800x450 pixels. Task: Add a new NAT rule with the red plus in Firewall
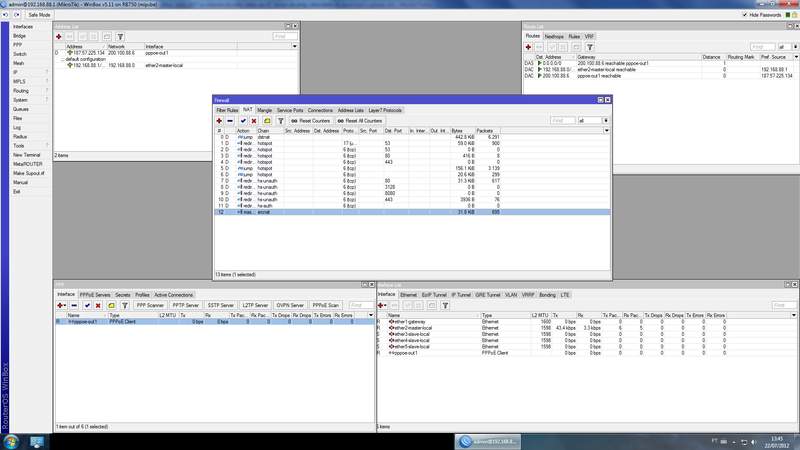(219, 121)
